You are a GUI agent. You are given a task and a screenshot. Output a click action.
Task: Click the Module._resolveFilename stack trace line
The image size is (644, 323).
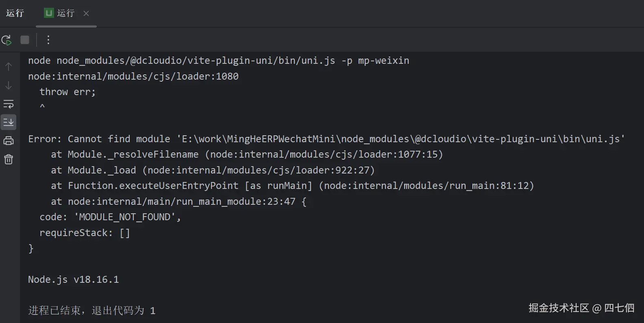pyautogui.click(x=246, y=154)
